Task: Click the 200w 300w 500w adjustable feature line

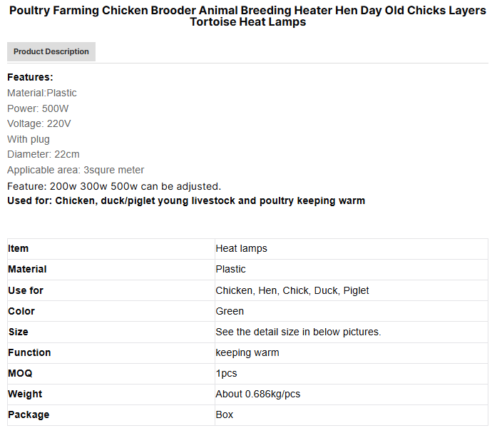Action: pyautogui.click(x=114, y=185)
